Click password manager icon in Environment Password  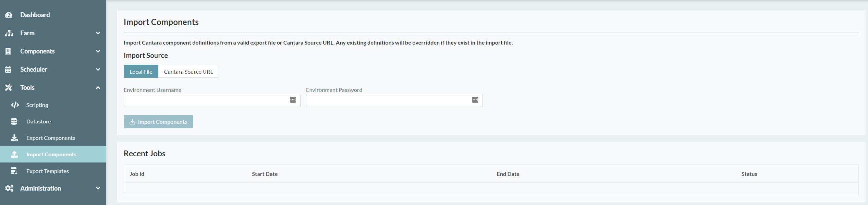point(475,100)
